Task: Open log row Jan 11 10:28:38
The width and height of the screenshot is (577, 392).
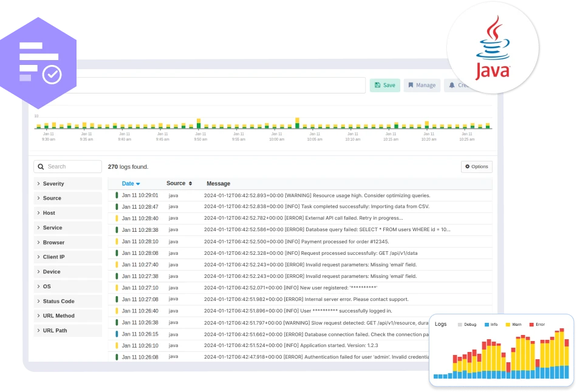Action: [300, 230]
